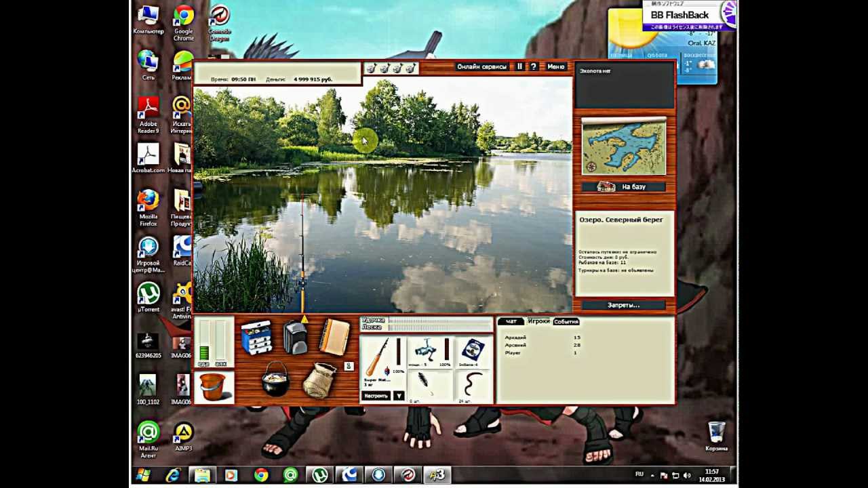Click the Леска tension bar
The image size is (868, 488).
coord(440,327)
